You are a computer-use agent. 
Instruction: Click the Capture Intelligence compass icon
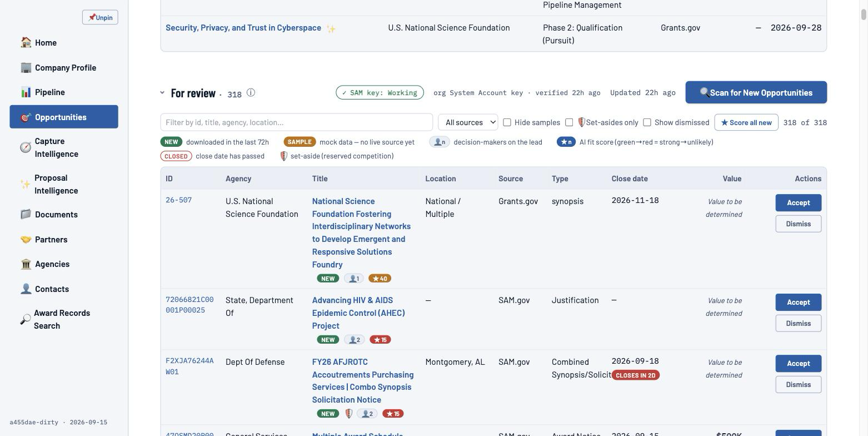(x=26, y=147)
